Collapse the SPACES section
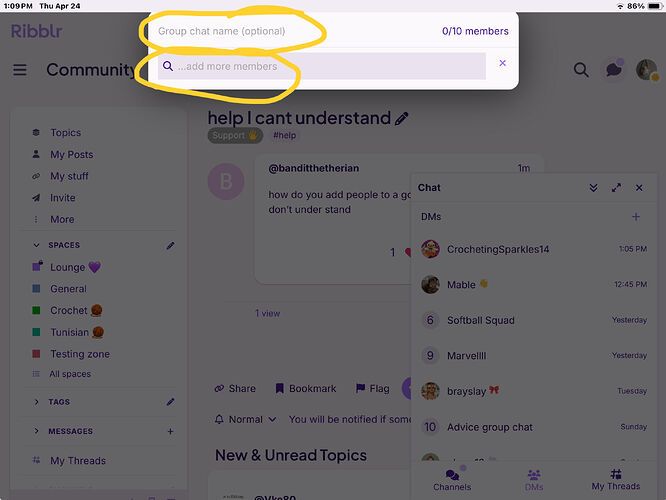 coord(37,245)
